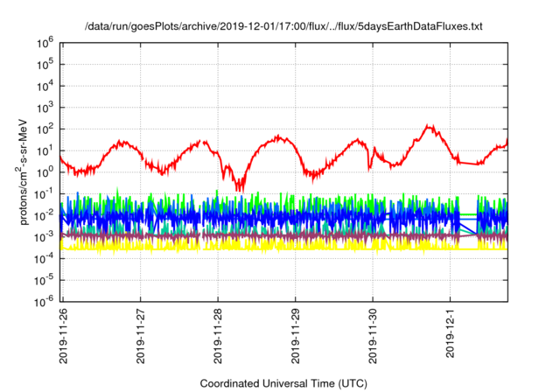Click the red curve's deepest dip after 2019-11-28
This screenshot has height=392, width=560.
tap(240, 185)
